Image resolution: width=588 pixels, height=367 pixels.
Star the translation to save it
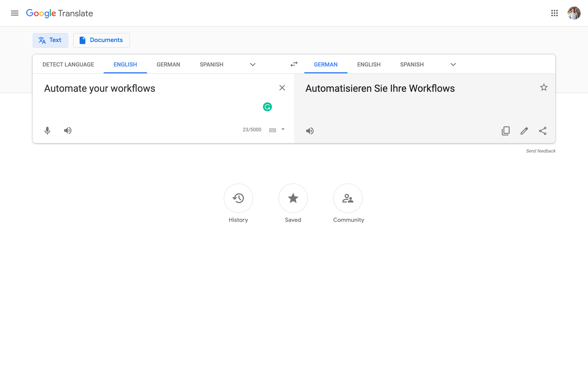pyautogui.click(x=543, y=87)
